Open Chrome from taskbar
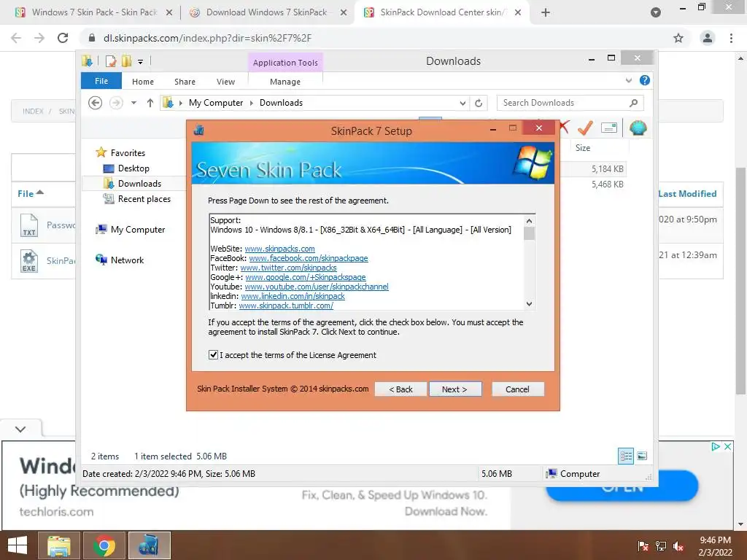This screenshot has width=747, height=560. (104, 545)
